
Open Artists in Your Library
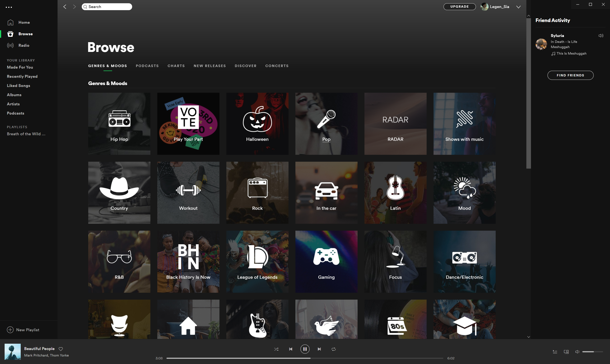pyautogui.click(x=13, y=104)
